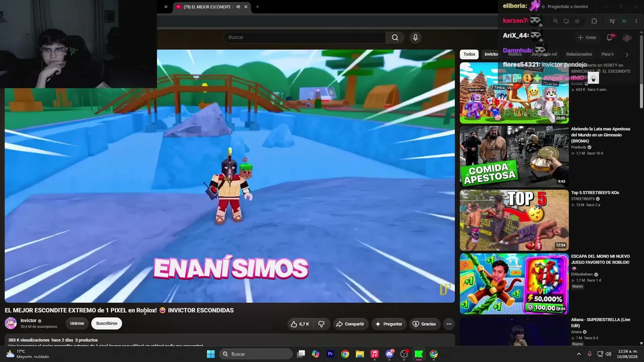Open OBS Studio from the taskbar
The height and width of the screenshot is (362, 644).
click(404, 354)
